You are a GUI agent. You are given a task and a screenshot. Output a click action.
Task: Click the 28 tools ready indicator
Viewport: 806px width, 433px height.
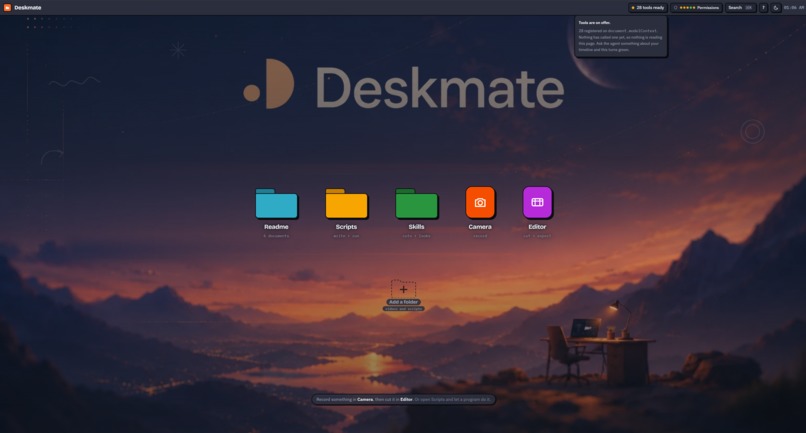[648, 8]
